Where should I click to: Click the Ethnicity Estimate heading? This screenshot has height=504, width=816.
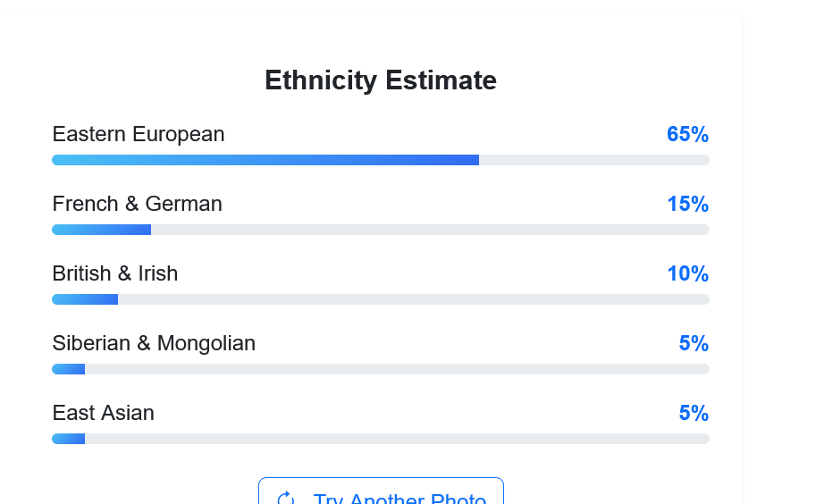click(x=381, y=80)
